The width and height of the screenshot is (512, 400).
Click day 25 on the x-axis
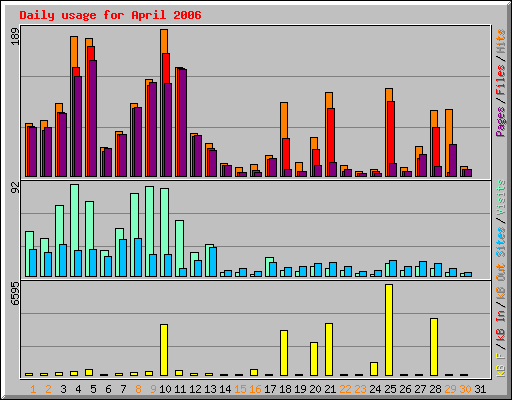[x=390, y=389]
